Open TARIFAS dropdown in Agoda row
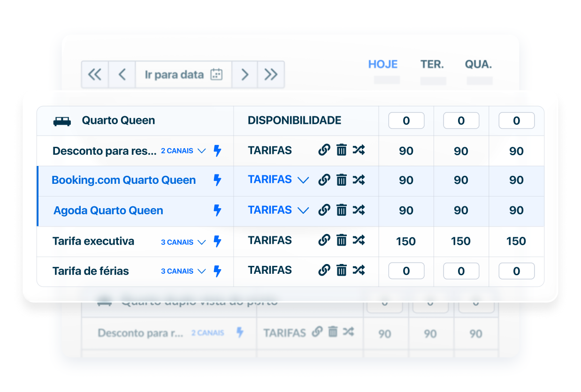581x392 pixels. click(x=303, y=211)
